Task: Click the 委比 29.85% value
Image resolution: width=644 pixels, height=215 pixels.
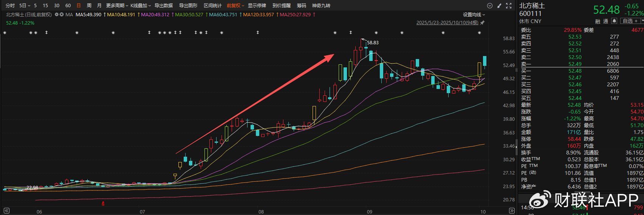Action: tap(573, 30)
